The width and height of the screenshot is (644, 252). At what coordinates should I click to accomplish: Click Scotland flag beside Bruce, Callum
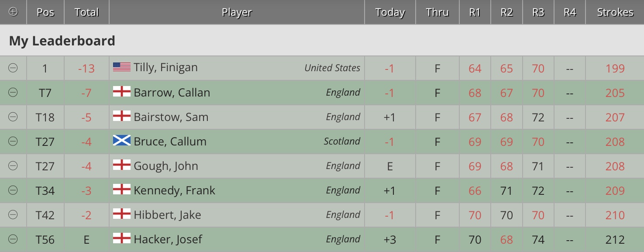122,140
